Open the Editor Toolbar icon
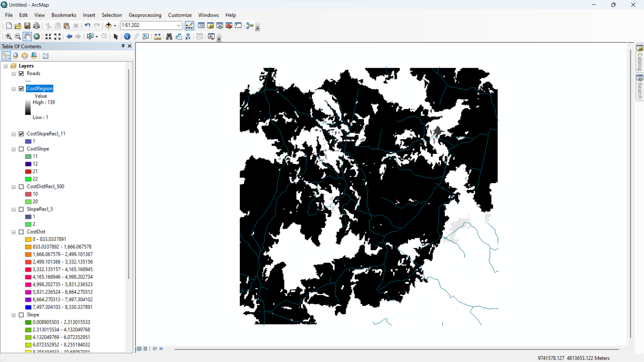The width and height of the screenshot is (644, 362). (x=190, y=25)
